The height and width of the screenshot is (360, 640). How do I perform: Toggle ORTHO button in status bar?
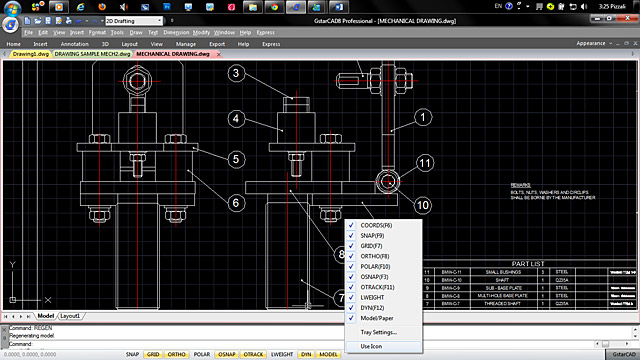click(x=176, y=354)
